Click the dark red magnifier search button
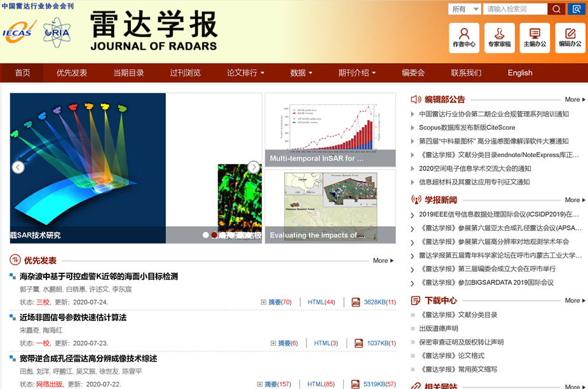The image size is (588, 389). tap(556, 9)
